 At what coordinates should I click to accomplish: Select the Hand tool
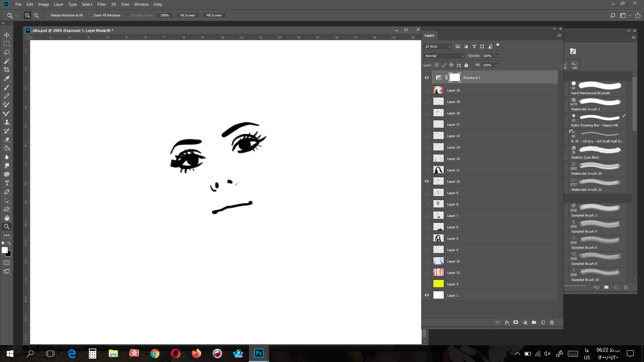pyautogui.click(x=7, y=218)
